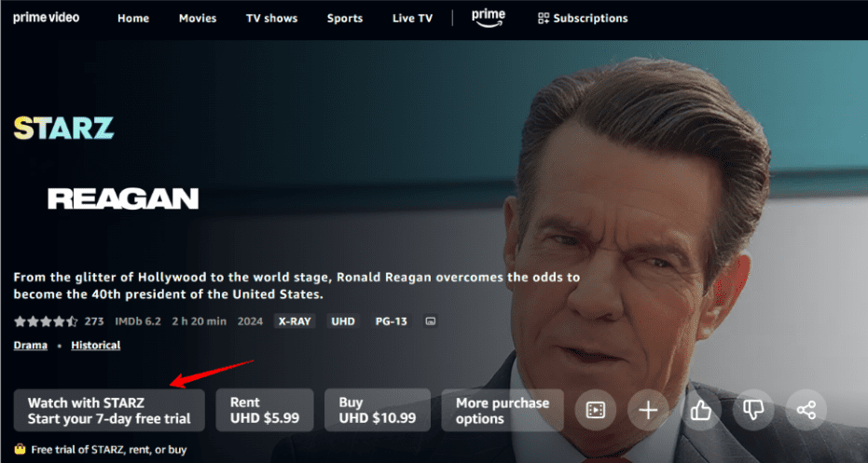The image size is (868, 463).
Task: Open Subscriptions from the top bar
Action: tap(583, 19)
